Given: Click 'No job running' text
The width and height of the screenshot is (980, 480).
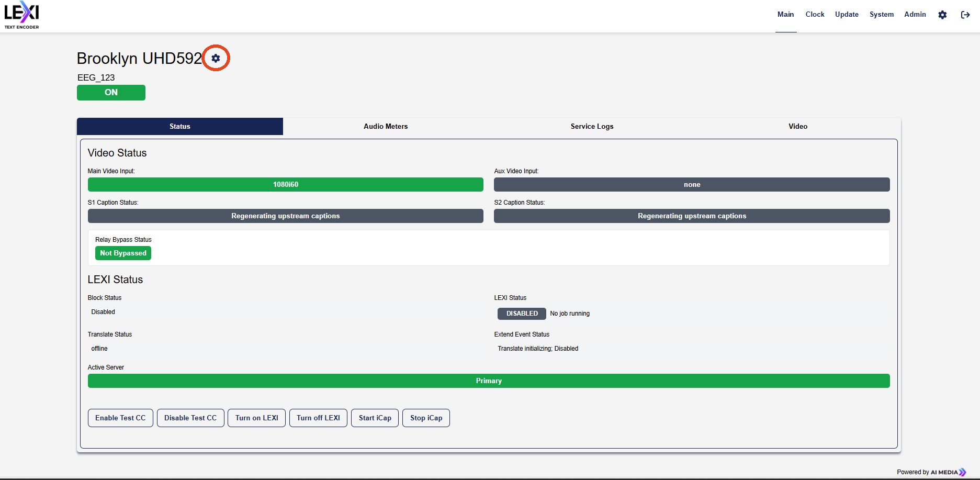Looking at the screenshot, I should click(570, 314).
